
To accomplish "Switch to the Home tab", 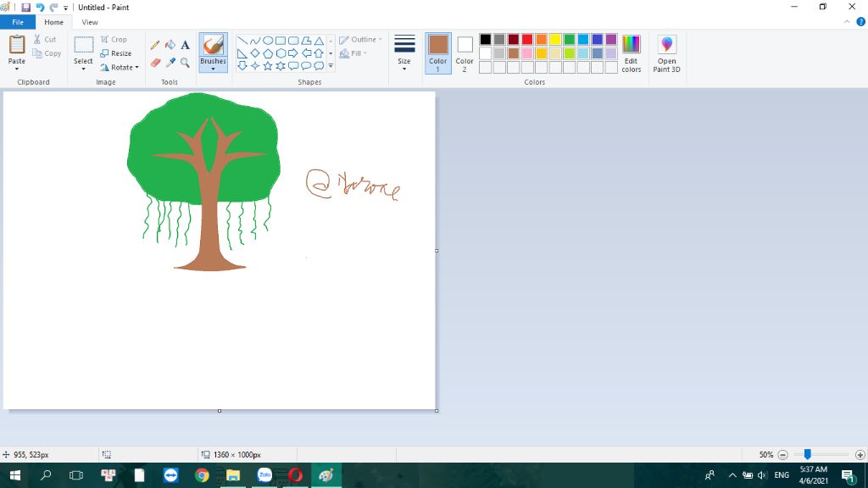I will 53,22.
